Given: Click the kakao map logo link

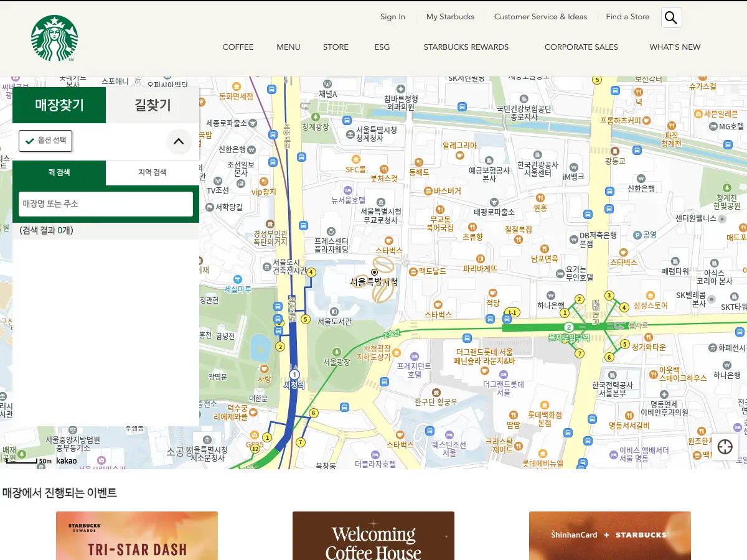Looking at the screenshot, I should pyautogui.click(x=67, y=461).
